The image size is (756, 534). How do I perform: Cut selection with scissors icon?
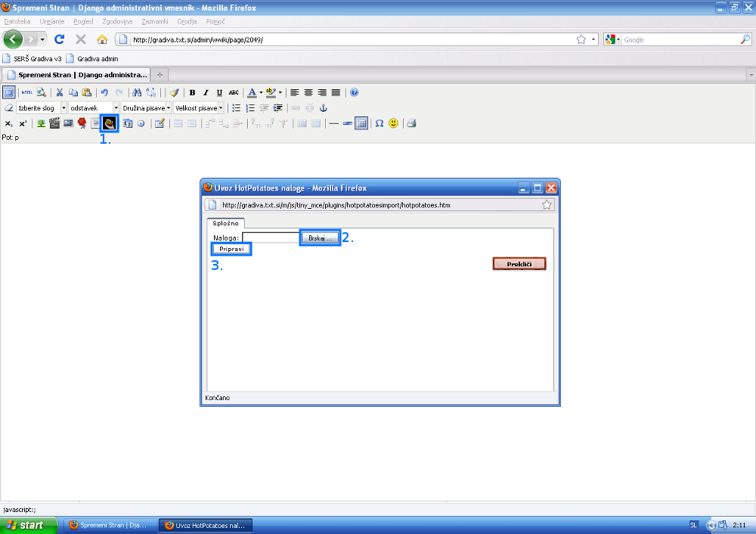point(60,92)
